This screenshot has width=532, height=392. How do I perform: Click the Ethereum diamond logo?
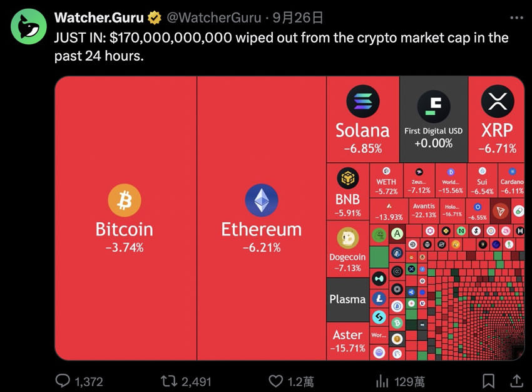[262, 200]
